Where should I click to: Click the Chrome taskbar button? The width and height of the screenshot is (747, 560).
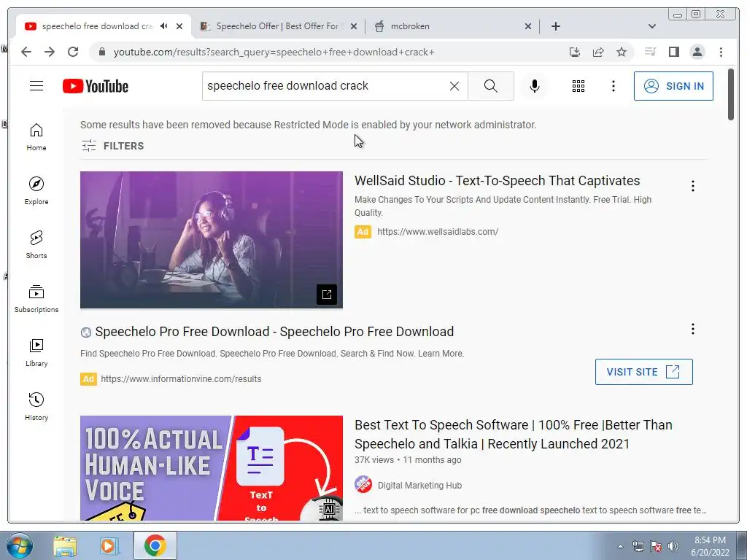[x=155, y=545]
